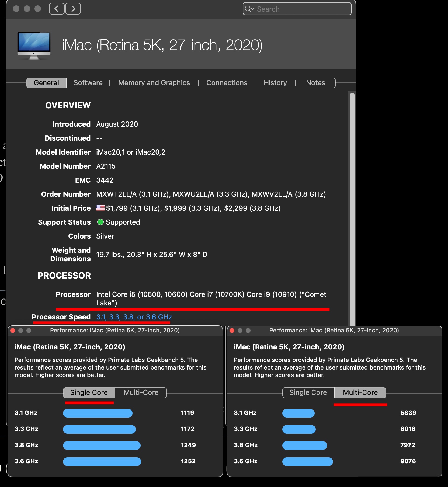Focus the Search field
448x487 pixels.
click(x=297, y=9)
